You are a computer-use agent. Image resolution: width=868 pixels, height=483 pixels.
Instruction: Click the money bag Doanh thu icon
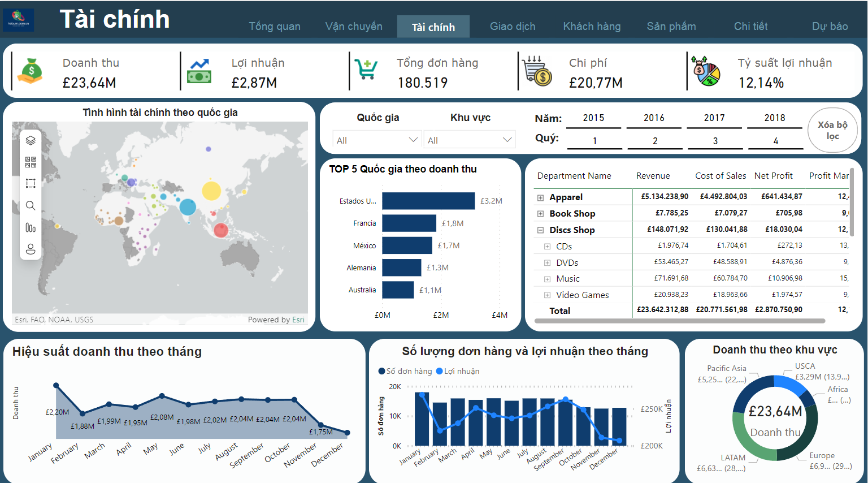(x=31, y=71)
